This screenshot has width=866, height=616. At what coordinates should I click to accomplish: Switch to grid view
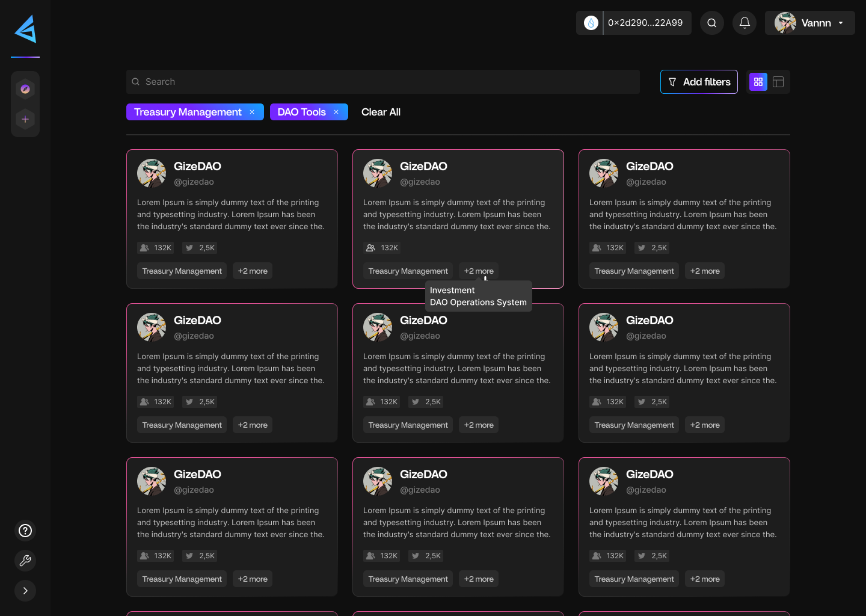758,82
